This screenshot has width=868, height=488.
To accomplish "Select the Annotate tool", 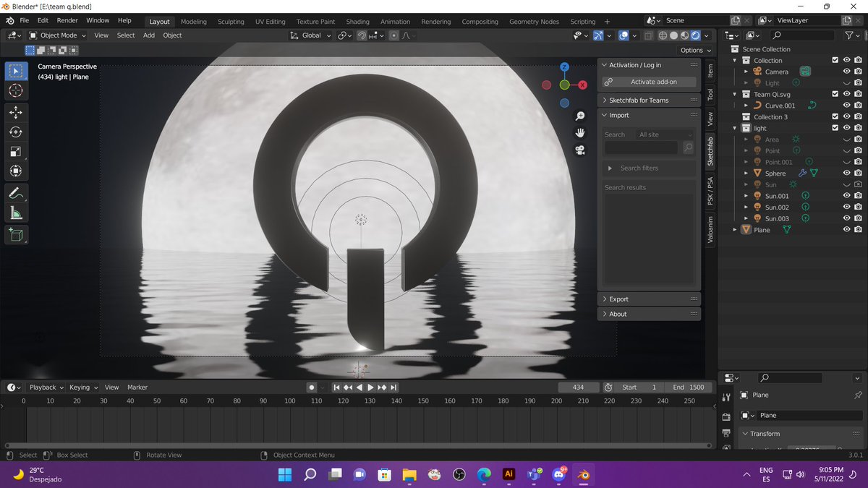I will point(17,193).
